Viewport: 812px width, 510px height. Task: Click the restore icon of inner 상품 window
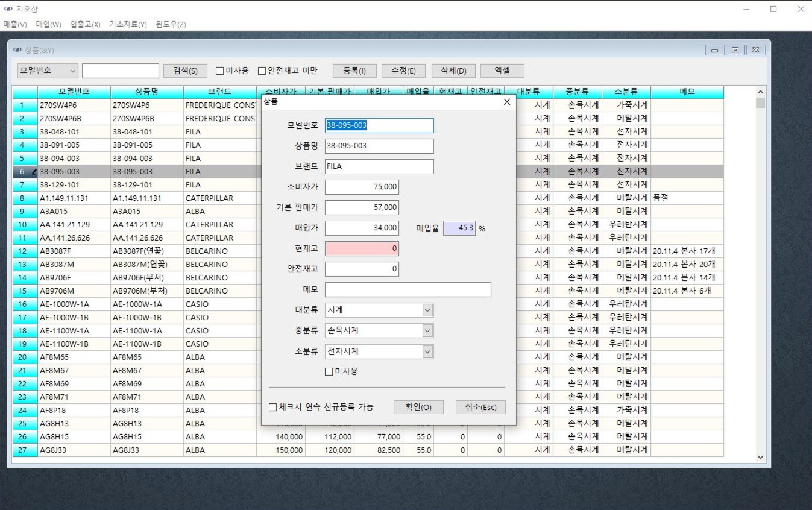(735, 50)
